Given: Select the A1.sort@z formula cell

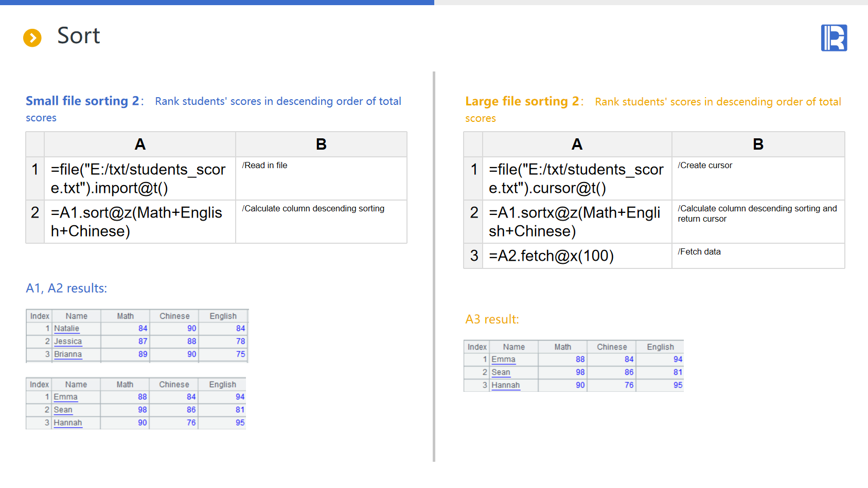Looking at the screenshot, I should (x=139, y=222).
